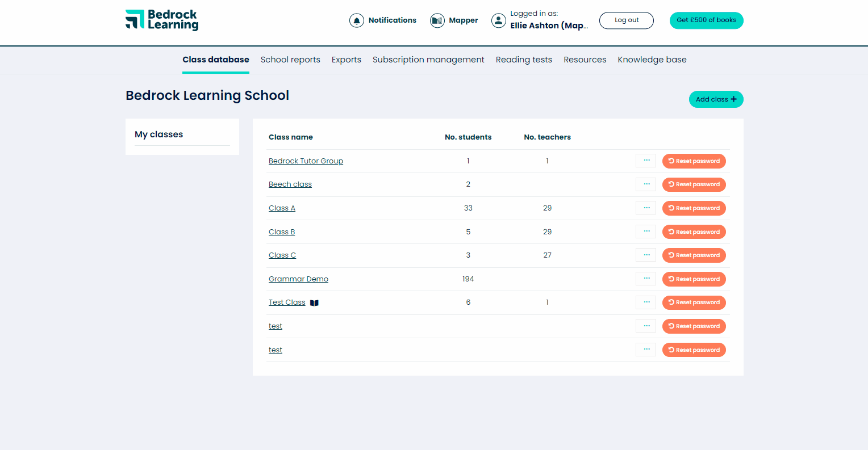Reset password for Class A
868x450 pixels.
coord(694,208)
